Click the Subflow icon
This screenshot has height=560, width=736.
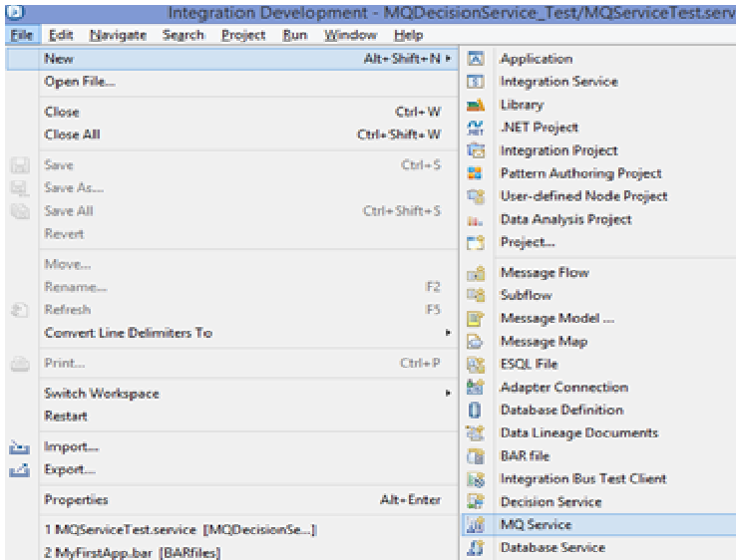tap(476, 295)
